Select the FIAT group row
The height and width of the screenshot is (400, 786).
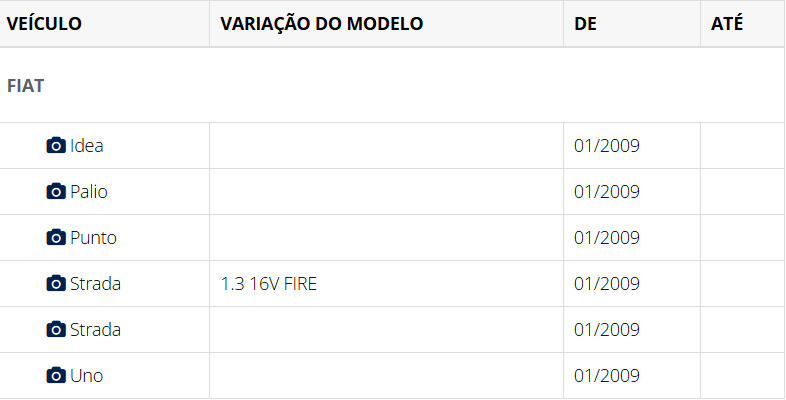click(x=25, y=85)
